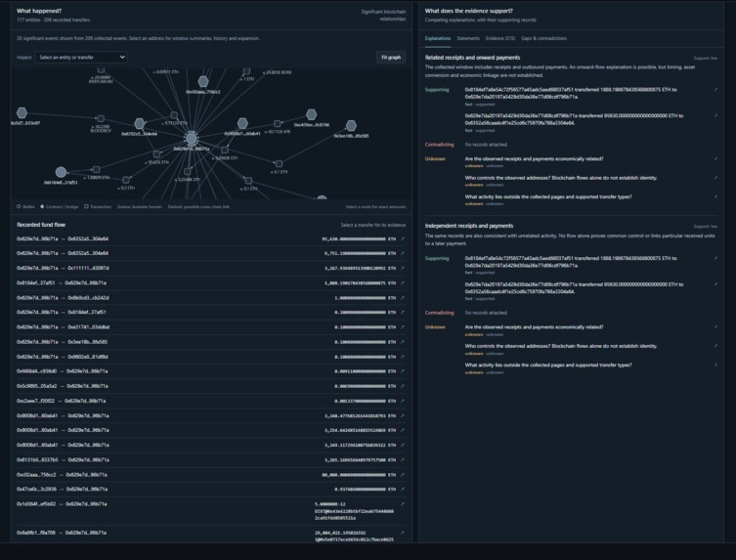The image size is (736, 560).
Task: Click the 9.7512K ETH transaction square
Action: (174, 115)
